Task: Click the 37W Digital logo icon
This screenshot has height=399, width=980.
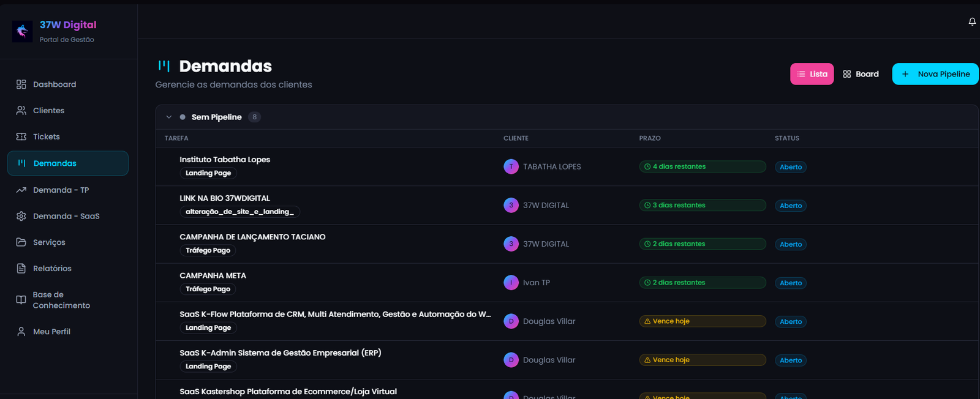Action: pos(23,31)
